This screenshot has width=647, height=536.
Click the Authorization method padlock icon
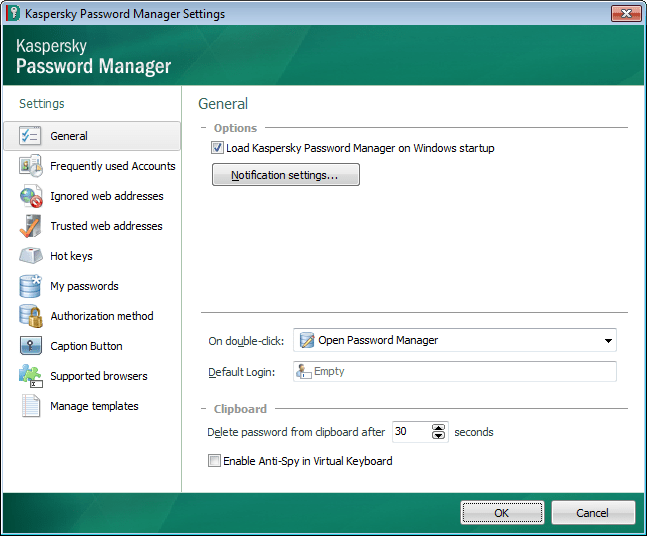[30, 316]
